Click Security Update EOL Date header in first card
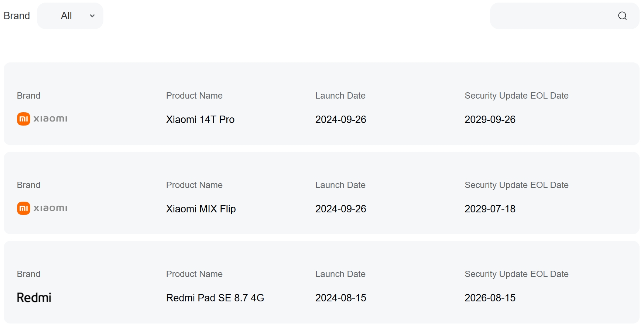 pyautogui.click(x=516, y=96)
